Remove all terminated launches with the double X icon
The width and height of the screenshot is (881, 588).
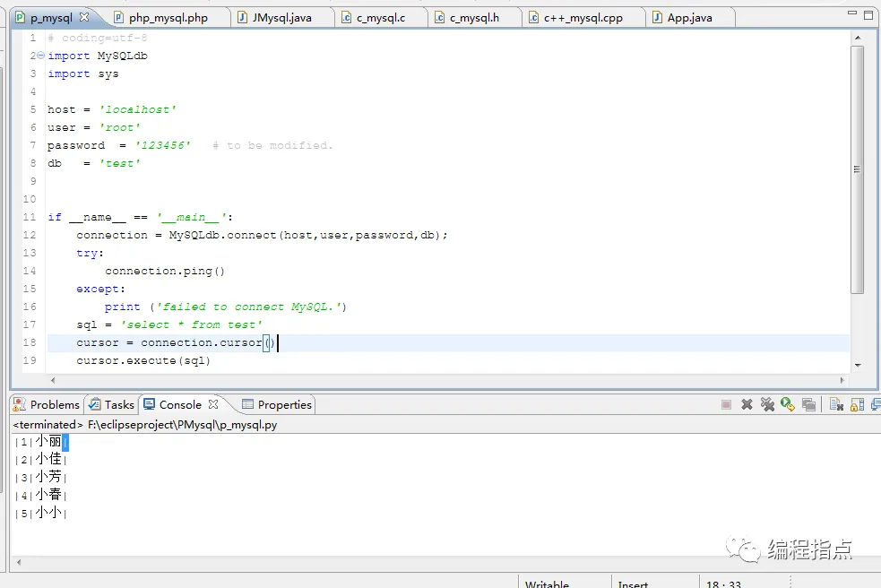pyautogui.click(x=767, y=404)
